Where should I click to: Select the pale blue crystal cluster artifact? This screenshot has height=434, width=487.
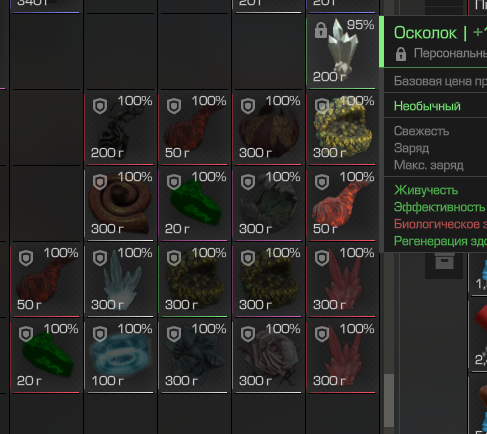coord(120,279)
